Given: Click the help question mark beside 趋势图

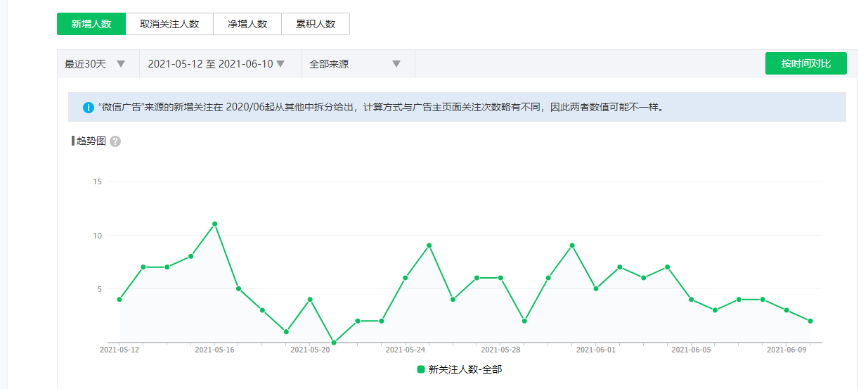Looking at the screenshot, I should (x=115, y=141).
